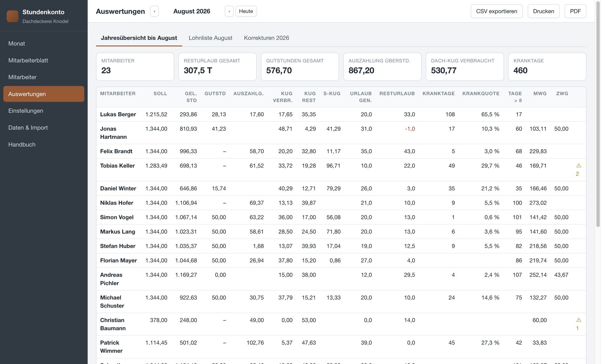
Task: Open the Mitarbeiter sidebar entry
Action: (x=44, y=77)
